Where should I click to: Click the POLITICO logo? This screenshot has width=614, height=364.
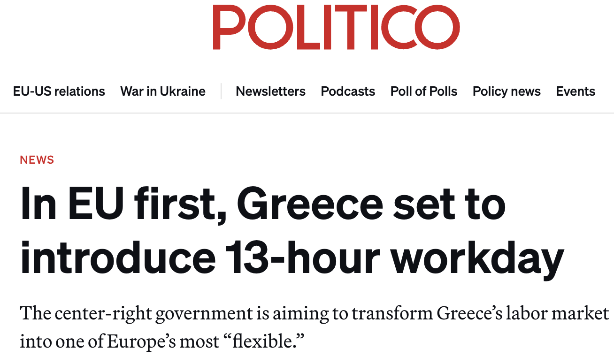(x=336, y=27)
